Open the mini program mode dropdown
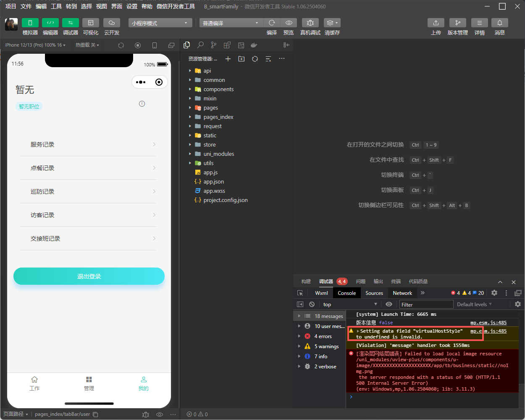The width and height of the screenshot is (525, 420). [x=160, y=23]
